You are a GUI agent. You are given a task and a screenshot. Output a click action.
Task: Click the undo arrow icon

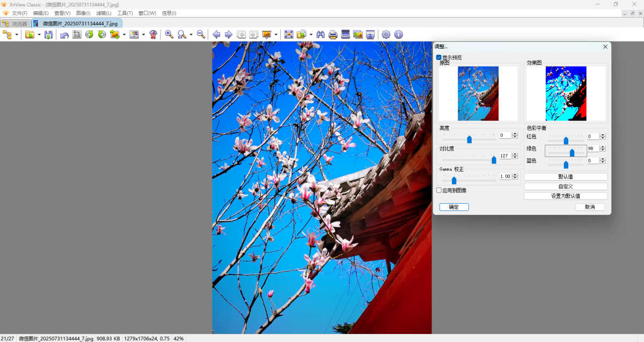click(64, 34)
